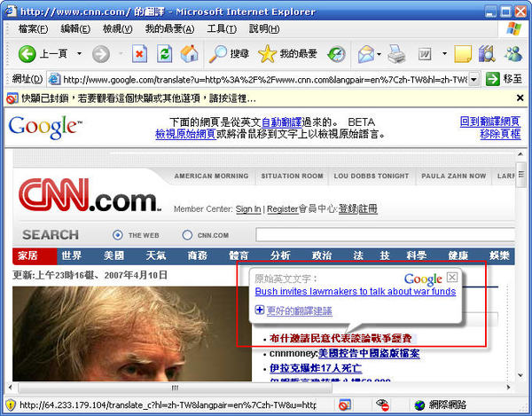
Task: Click into the CNN search text field
Action: coord(385,234)
